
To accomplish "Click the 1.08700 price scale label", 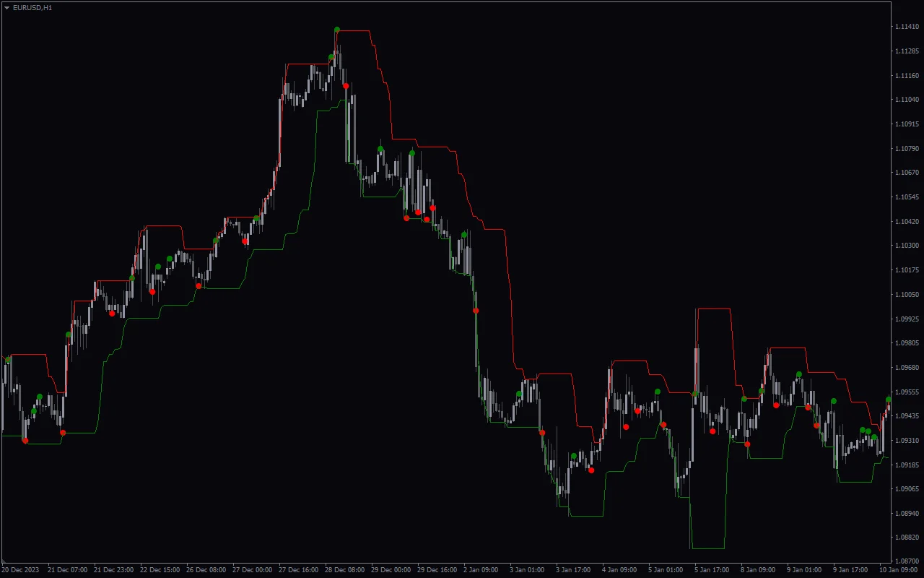I will (x=906, y=561).
